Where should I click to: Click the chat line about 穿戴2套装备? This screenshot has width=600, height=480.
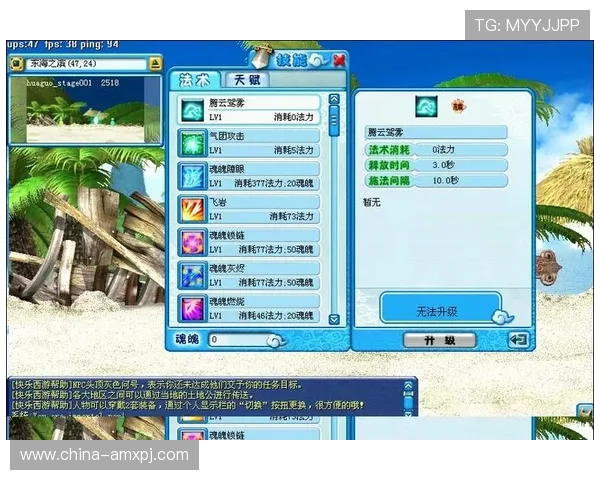[187, 405]
